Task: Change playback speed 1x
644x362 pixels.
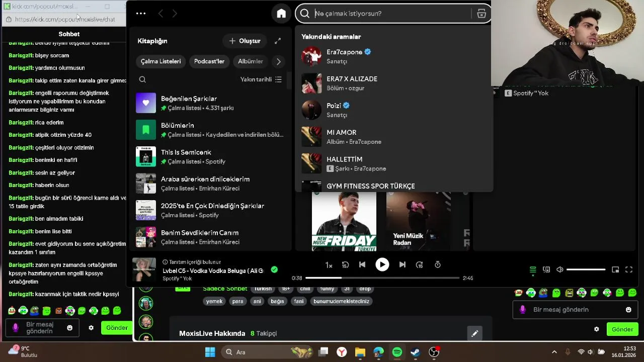Action: pos(329,265)
